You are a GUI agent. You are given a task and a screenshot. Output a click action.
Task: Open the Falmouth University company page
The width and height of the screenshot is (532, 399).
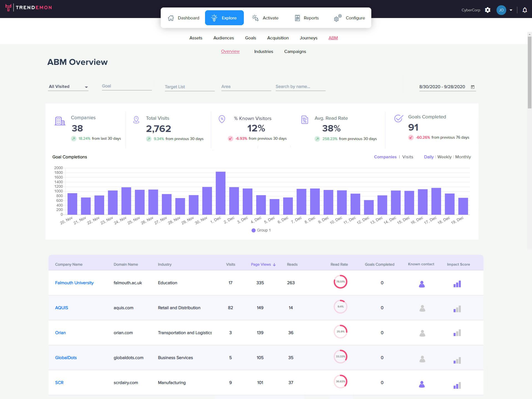tap(74, 283)
